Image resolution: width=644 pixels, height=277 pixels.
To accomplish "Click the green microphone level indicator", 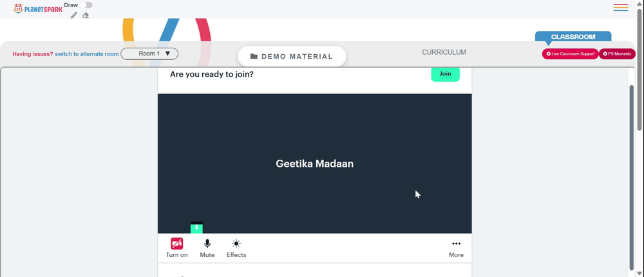I will (196, 227).
